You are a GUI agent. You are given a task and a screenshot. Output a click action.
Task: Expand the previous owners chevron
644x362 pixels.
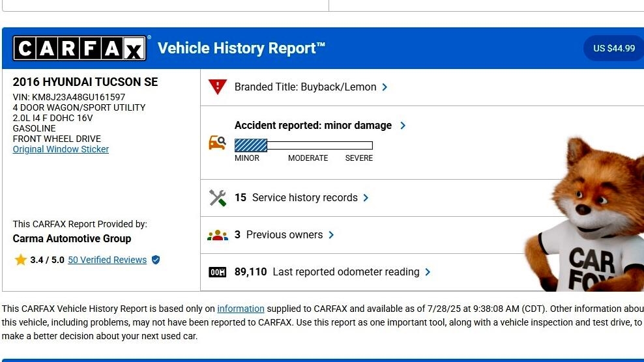coord(331,235)
